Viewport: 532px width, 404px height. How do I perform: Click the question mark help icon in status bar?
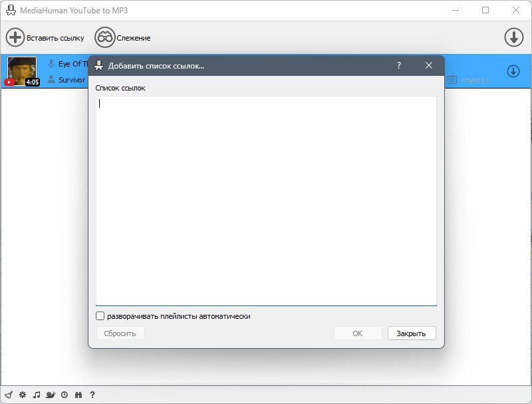pos(92,395)
